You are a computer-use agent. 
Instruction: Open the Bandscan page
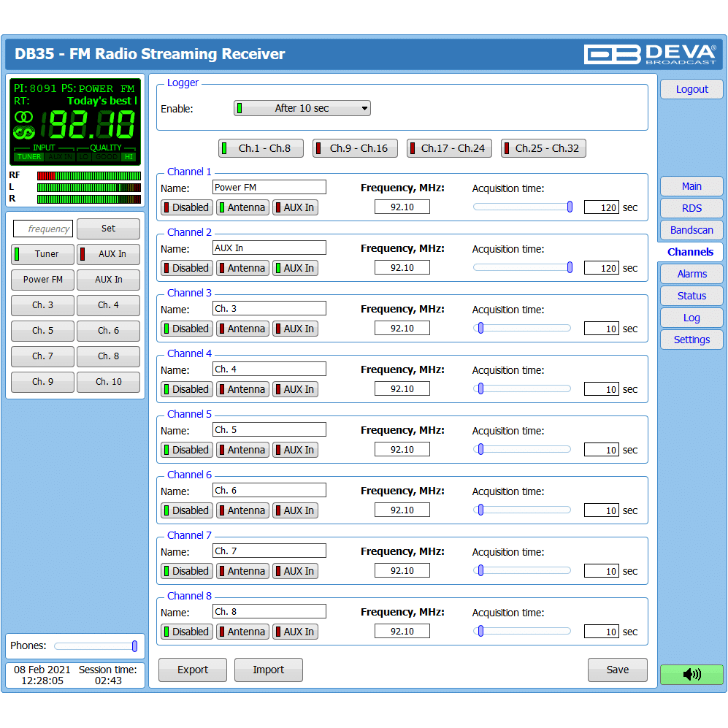tap(691, 230)
